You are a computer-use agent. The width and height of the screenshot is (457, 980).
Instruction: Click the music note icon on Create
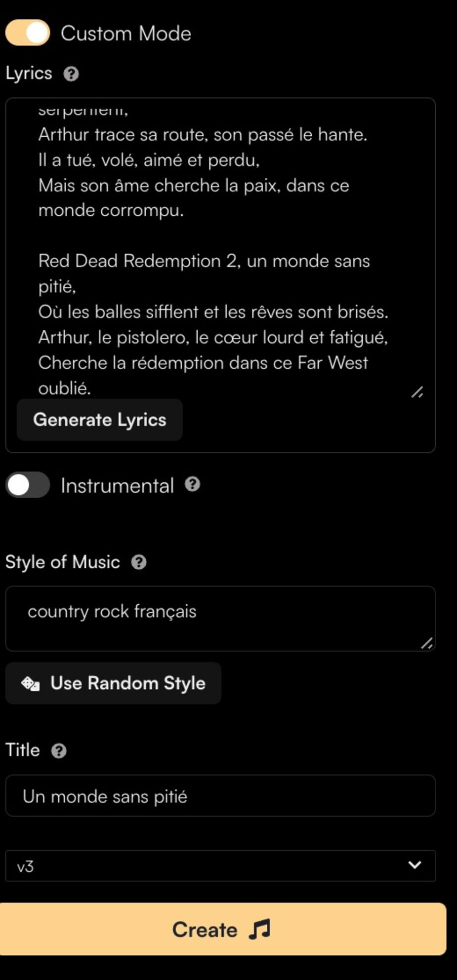tap(260, 929)
